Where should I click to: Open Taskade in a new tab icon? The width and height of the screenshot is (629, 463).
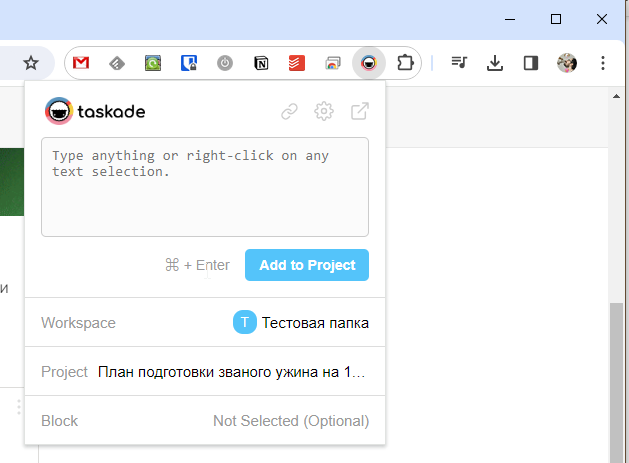360,111
